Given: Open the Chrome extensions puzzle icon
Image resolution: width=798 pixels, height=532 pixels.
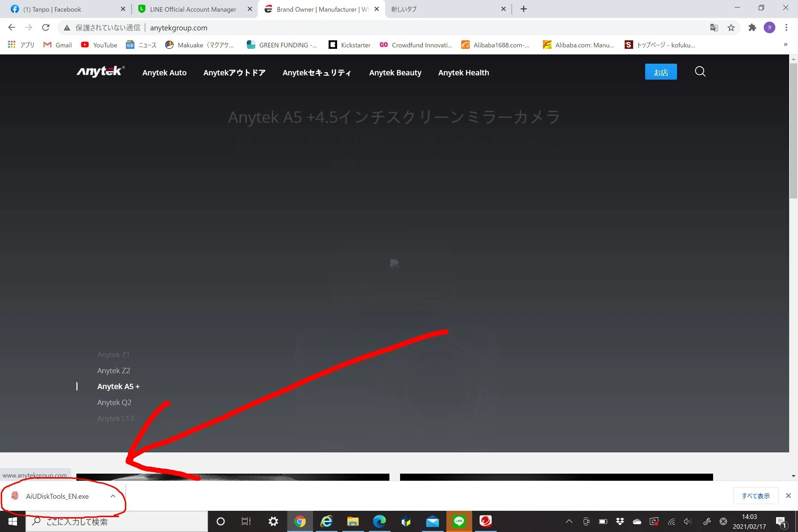Looking at the screenshot, I should 752,28.
